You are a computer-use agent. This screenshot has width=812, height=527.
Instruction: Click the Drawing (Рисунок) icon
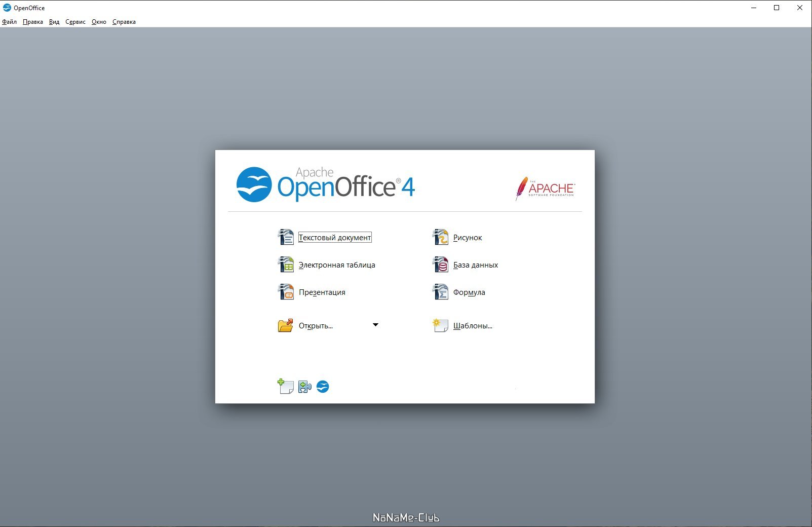pyautogui.click(x=440, y=237)
